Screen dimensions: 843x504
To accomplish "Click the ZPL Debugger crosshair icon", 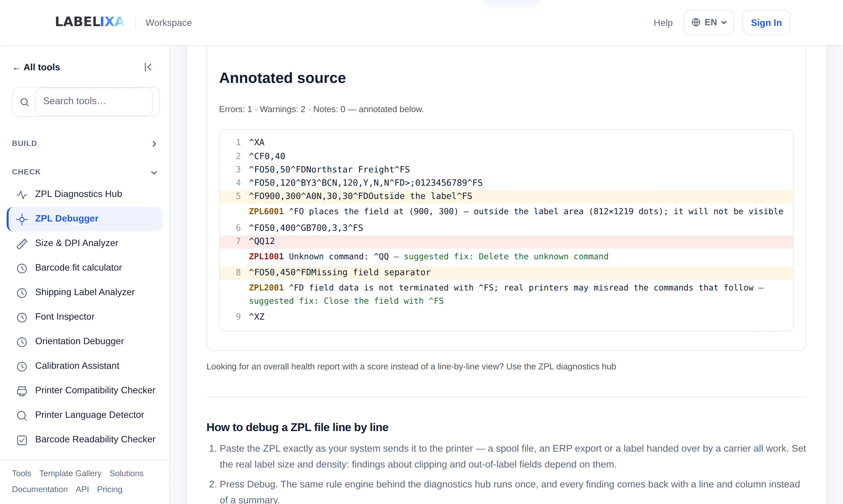I will tap(22, 219).
